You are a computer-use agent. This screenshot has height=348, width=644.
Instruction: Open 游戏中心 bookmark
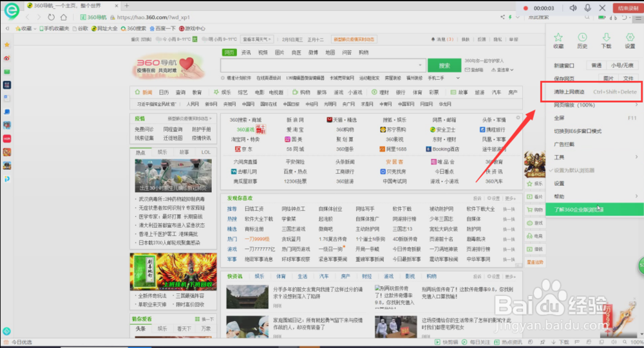(x=192, y=29)
